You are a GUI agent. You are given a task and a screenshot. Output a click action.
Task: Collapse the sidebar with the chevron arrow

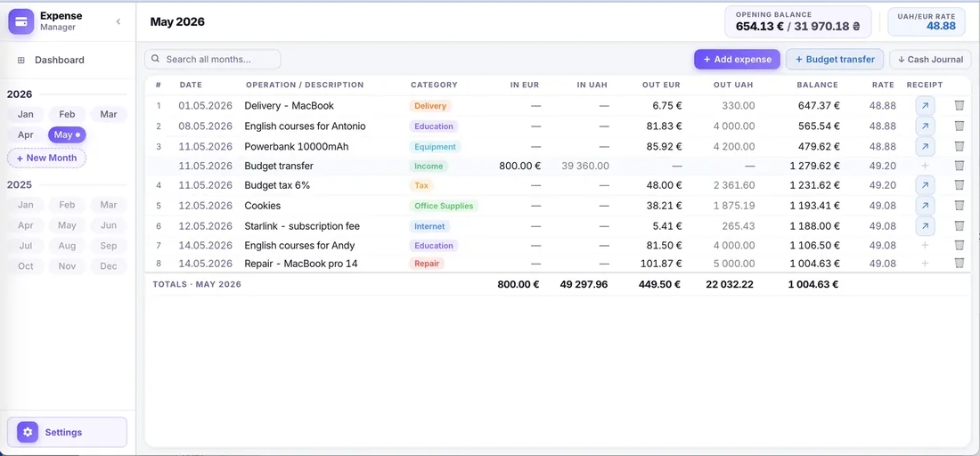click(x=118, y=22)
